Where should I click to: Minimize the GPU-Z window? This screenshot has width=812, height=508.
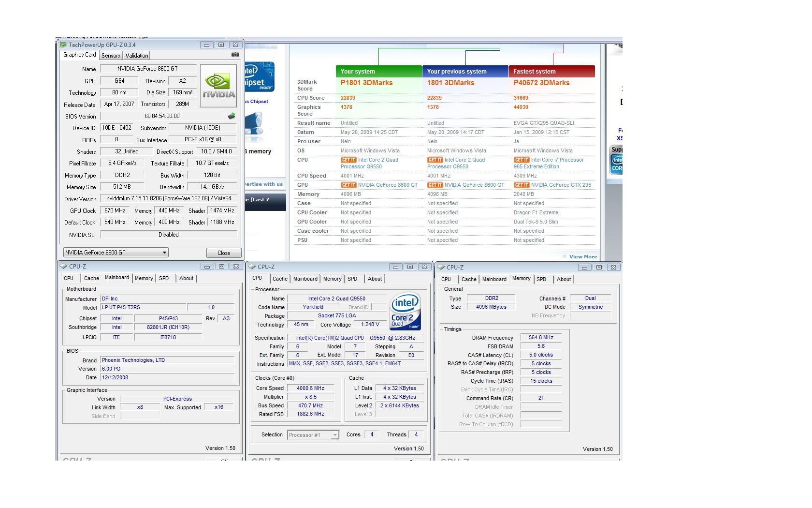coord(206,45)
